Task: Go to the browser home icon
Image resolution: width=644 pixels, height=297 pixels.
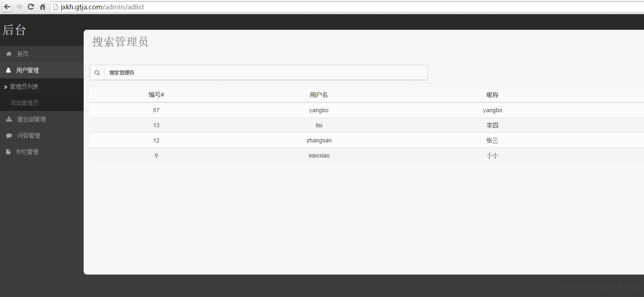Action: [42, 7]
